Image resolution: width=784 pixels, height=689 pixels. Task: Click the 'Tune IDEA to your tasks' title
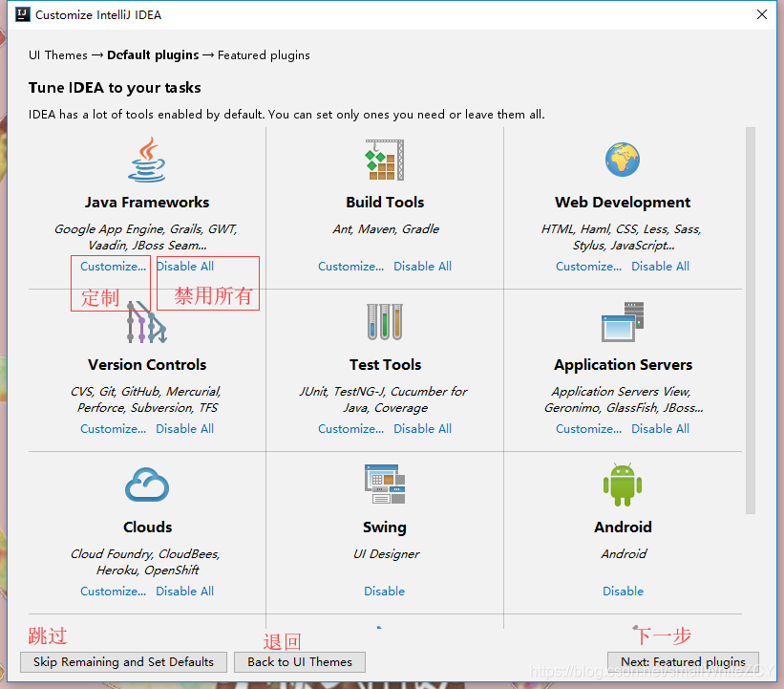tap(115, 88)
